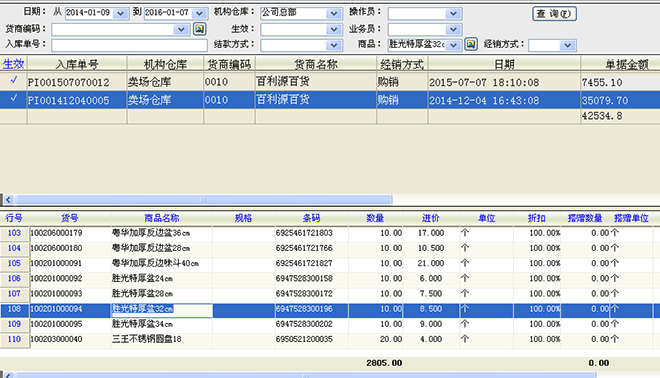
Task: Click barcode 6947528300172
Action: pyautogui.click(x=304, y=293)
